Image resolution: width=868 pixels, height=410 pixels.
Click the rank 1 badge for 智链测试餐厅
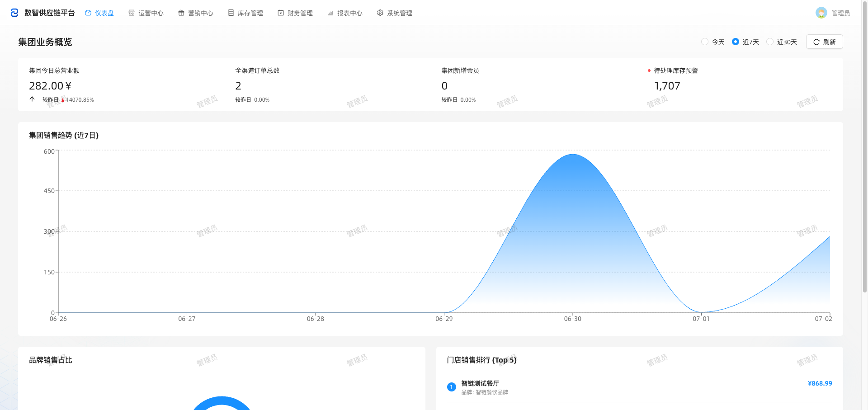[451, 387]
